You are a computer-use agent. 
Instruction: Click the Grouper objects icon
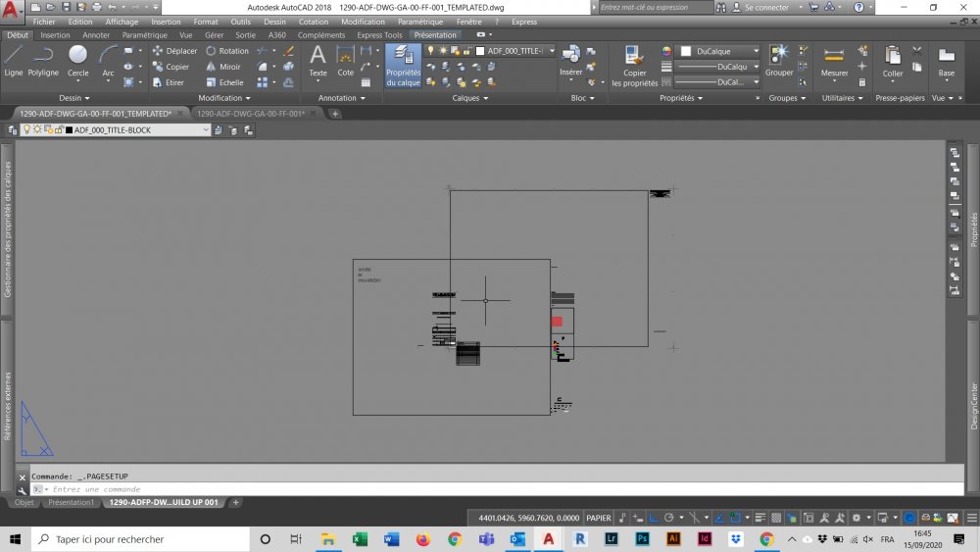[779, 62]
